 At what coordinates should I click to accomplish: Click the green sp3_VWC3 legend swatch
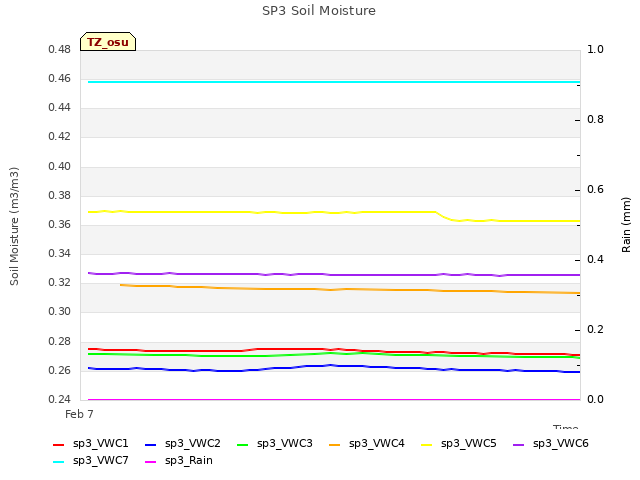[243, 445]
